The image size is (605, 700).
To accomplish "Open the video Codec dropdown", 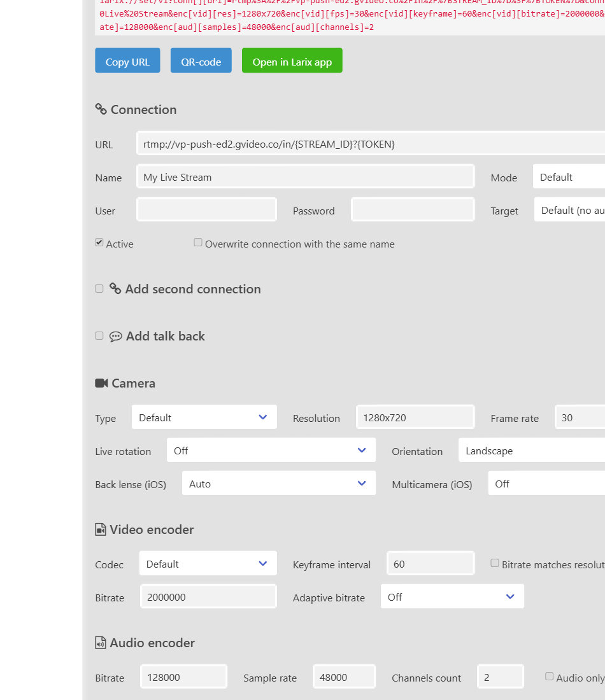I will [x=208, y=563].
